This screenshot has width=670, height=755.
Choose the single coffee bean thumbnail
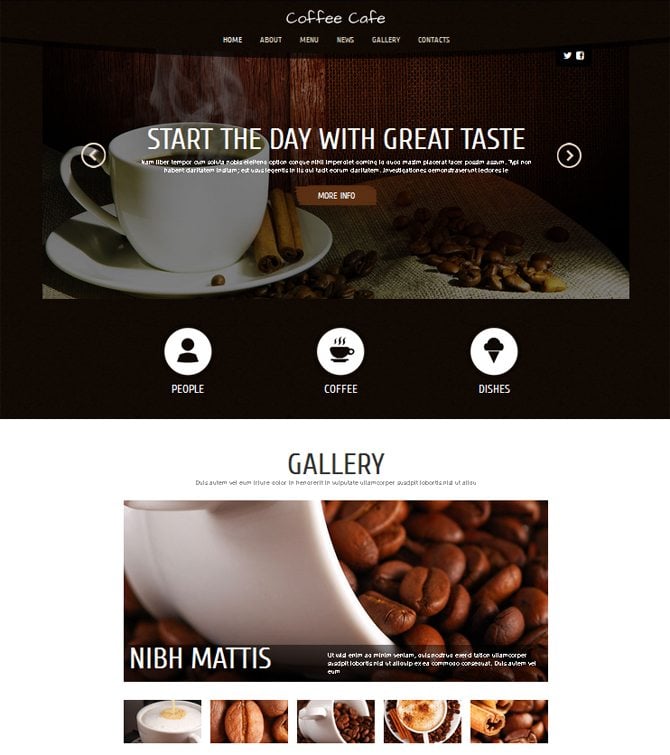click(249, 721)
